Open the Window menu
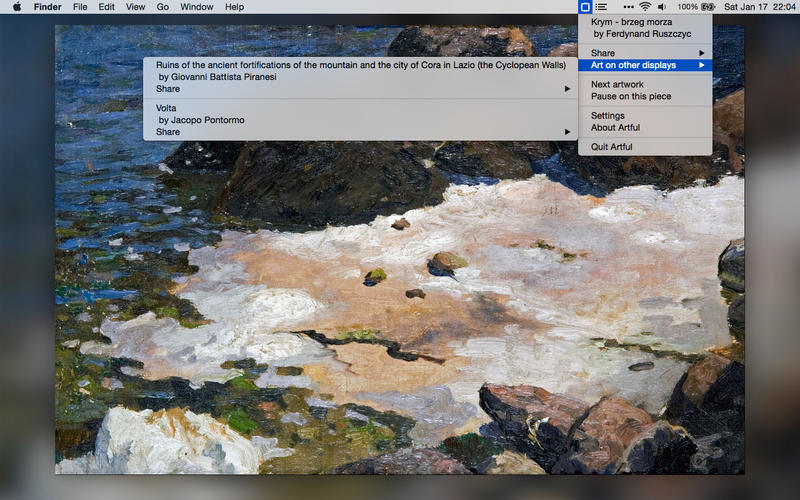Screen dimensions: 800x500 (196, 7)
